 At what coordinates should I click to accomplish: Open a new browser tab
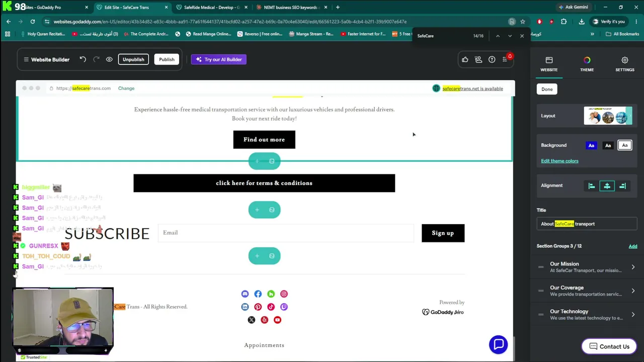click(338, 8)
